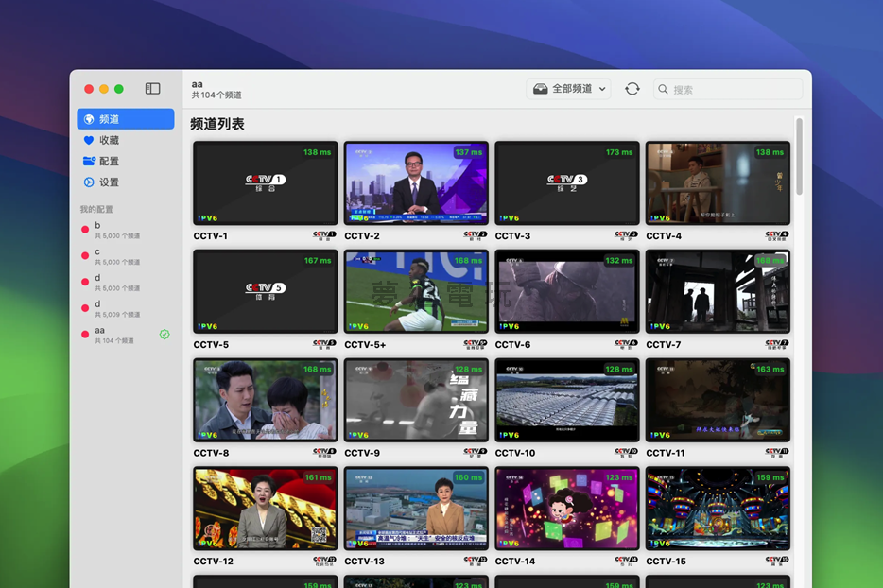Image resolution: width=883 pixels, height=588 pixels.
Task: Select config b with 5,000 channels
Action: tap(118, 230)
